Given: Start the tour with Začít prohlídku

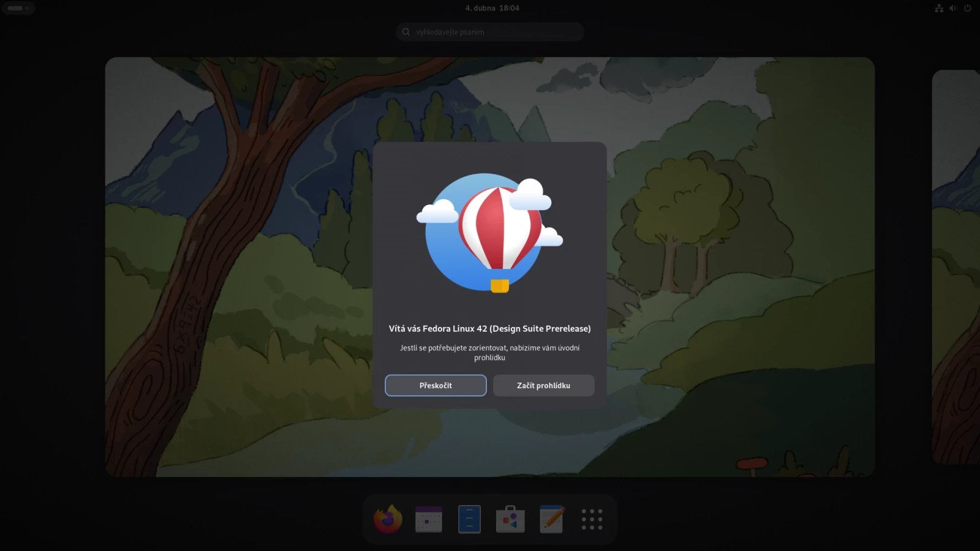Looking at the screenshot, I should click(x=543, y=385).
